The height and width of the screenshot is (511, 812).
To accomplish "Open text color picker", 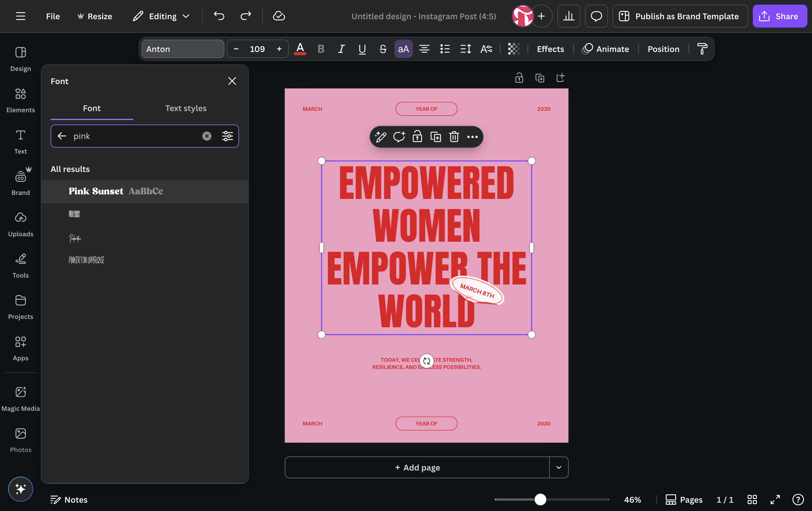I will pyautogui.click(x=300, y=49).
